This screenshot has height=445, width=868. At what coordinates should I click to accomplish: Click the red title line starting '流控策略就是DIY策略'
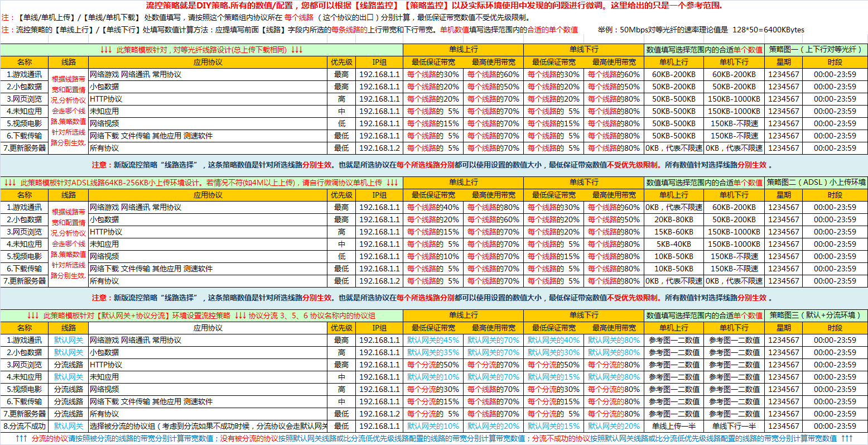(434, 6)
